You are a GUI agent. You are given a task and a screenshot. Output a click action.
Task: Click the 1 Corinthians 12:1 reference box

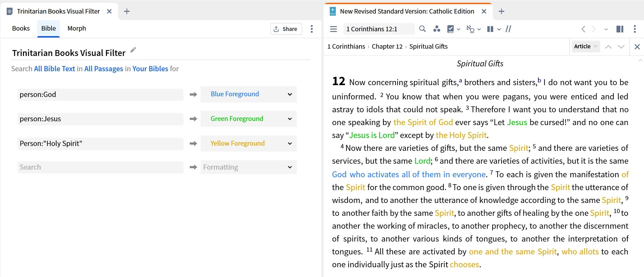point(379,29)
